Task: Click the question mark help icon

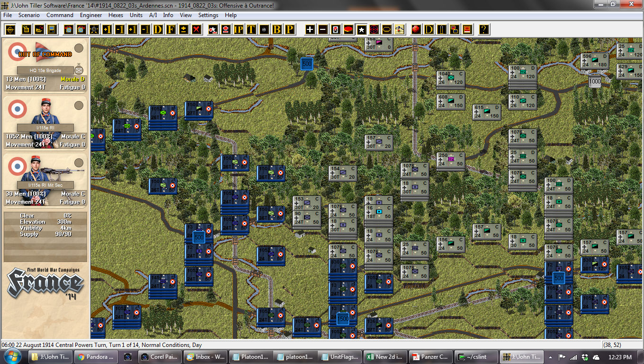Action: point(484,29)
